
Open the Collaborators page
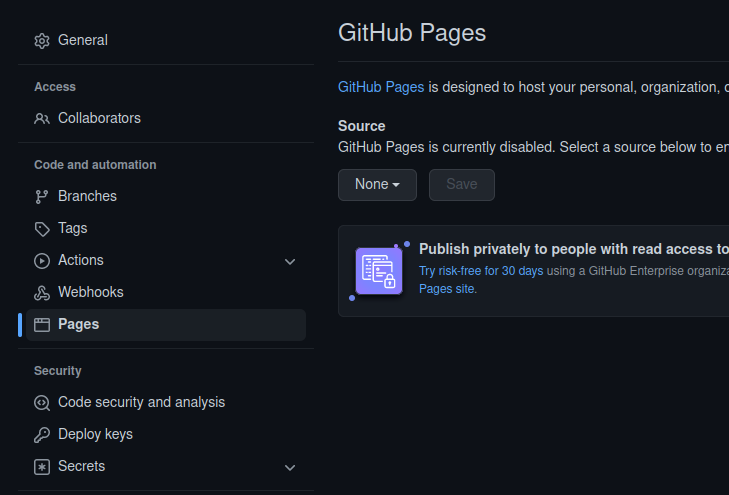(166, 119)
